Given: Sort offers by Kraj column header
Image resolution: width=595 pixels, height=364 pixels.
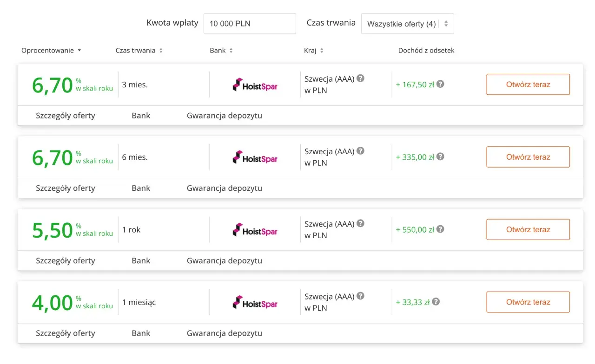Looking at the screenshot, I should pyautogui.click(x=314, y=50).
